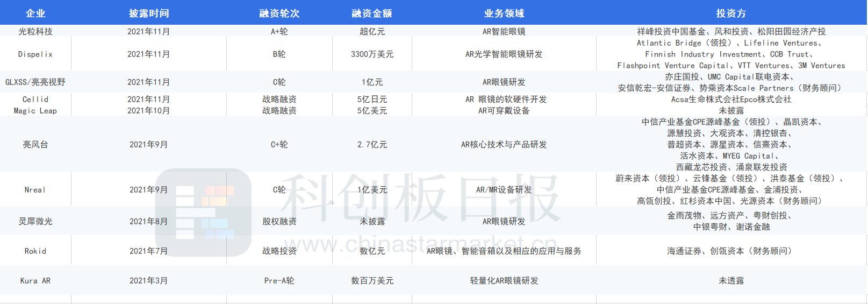Select the 光粒科技 company cell

point(35,32)
